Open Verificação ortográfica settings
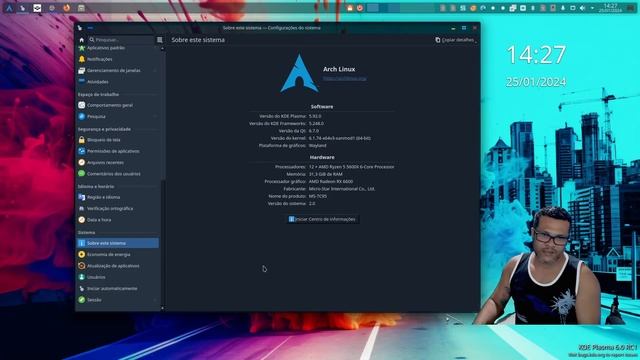This screenshot has width=640, height=360. 118,209
